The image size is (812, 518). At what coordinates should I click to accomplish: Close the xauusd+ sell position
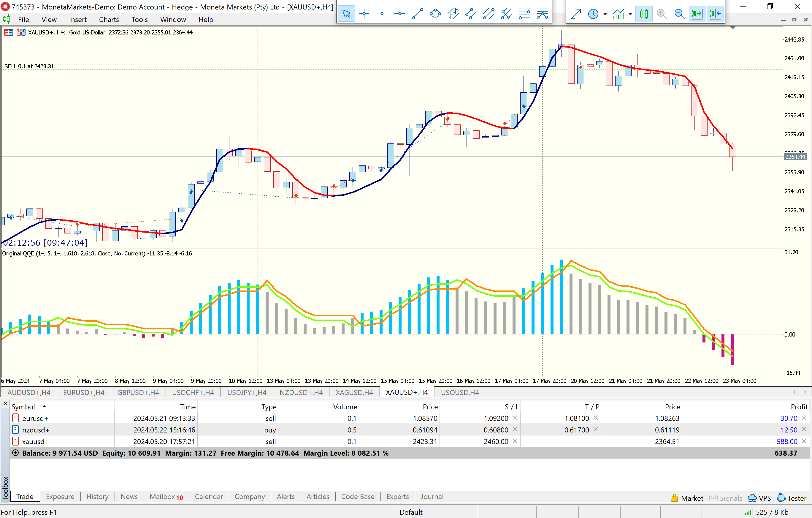point(804,441)
